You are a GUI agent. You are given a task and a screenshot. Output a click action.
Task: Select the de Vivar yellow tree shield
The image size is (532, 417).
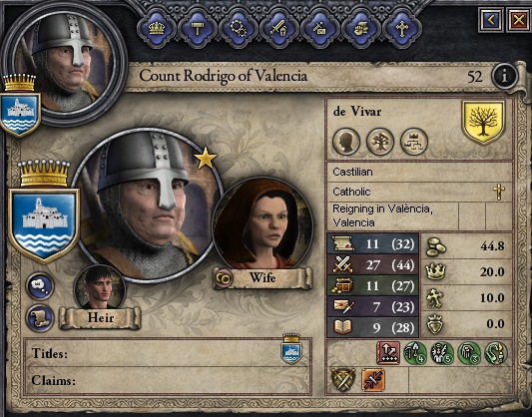point(483,122)
